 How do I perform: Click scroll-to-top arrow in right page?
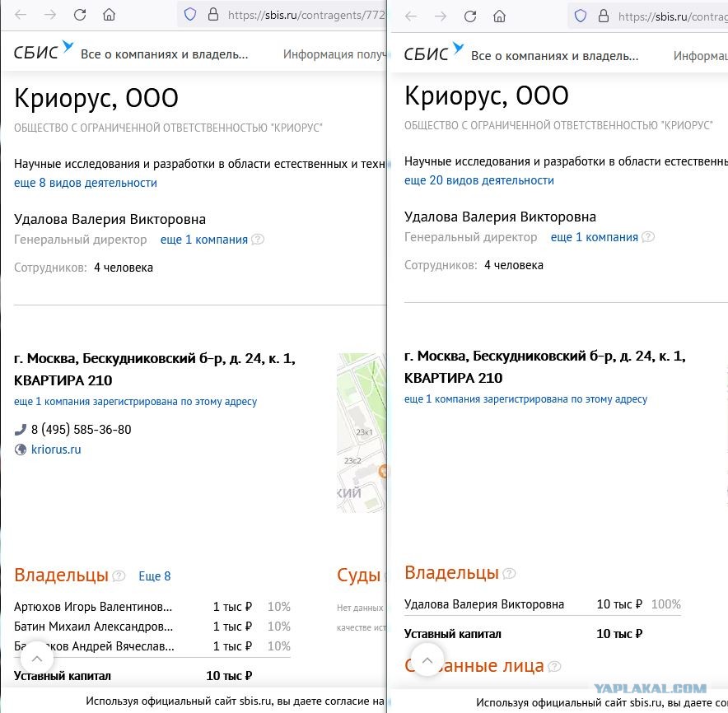pos(427,660)
